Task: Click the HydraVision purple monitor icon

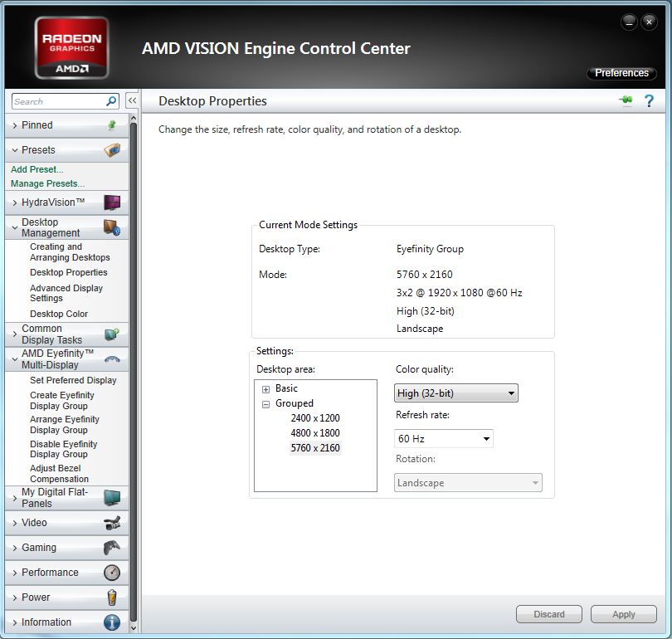Action: (112, 202)
